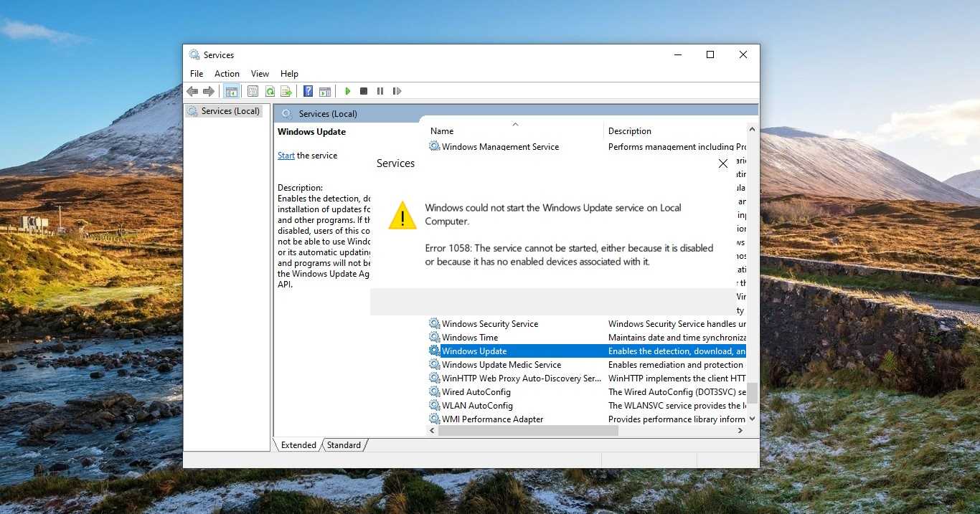Click the yellow warning icon in the error dialog
Screen dimensions: 980x514
click(x=402, y=216)
